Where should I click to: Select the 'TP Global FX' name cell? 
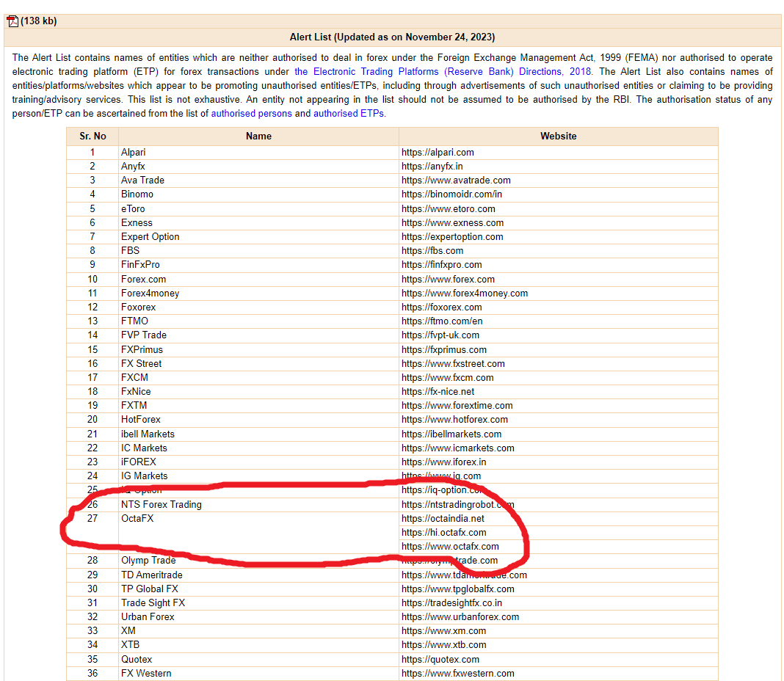(x=258, y=589)
